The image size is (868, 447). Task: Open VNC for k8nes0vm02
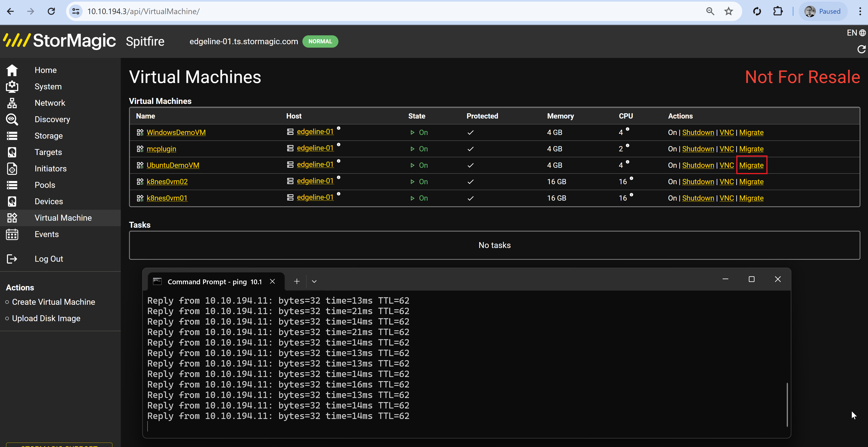tap(726, 182)
